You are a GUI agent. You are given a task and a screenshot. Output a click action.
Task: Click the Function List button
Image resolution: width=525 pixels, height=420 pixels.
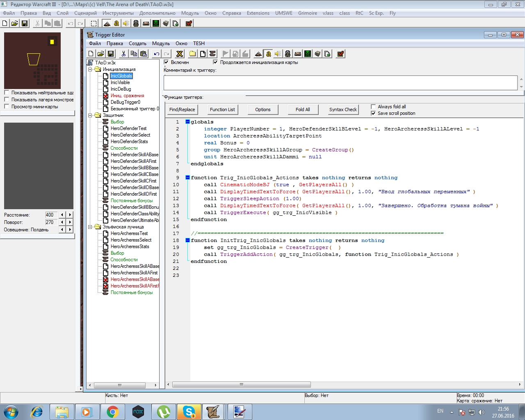click(x=222, y=110)
